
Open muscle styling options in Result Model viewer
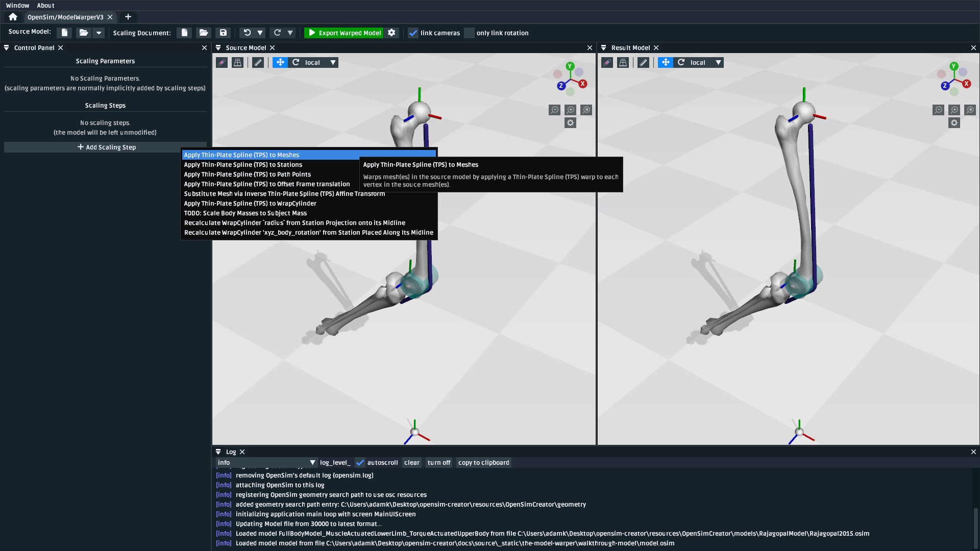[x=607, y=62]
